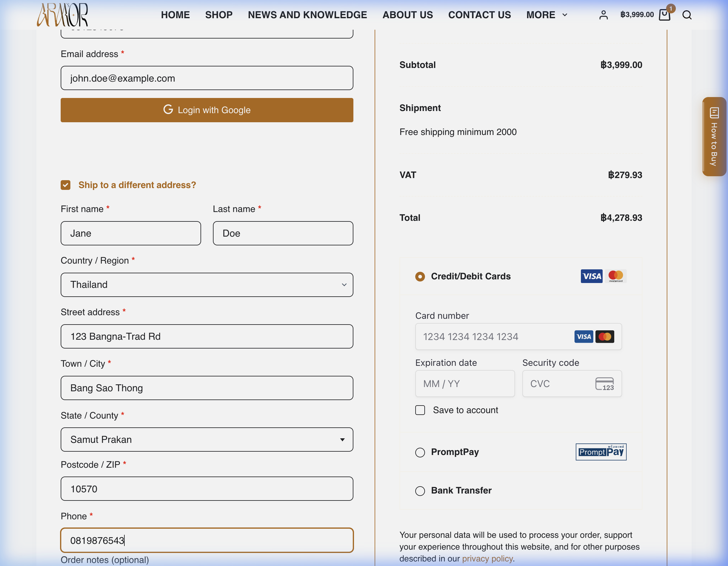The width and height of the screenshot is (728, 566).
Task: Open the privacy policy link
Action: 487,558
